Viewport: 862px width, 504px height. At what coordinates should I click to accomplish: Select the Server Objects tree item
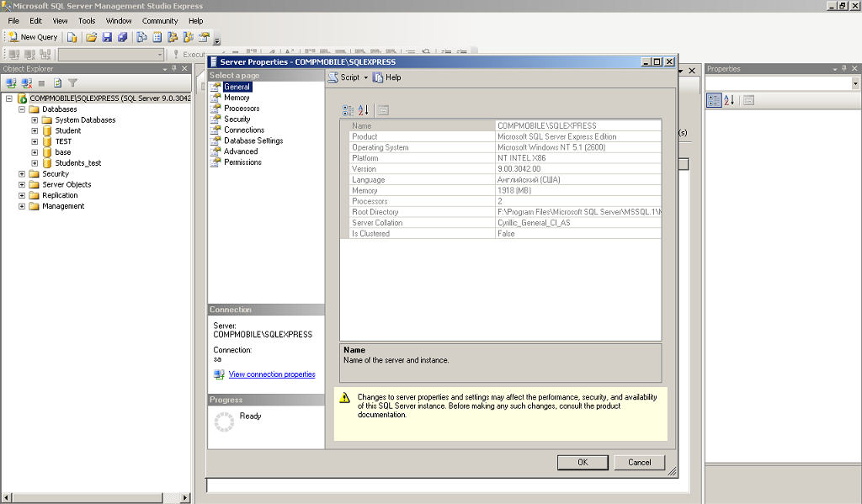[67, 184]
